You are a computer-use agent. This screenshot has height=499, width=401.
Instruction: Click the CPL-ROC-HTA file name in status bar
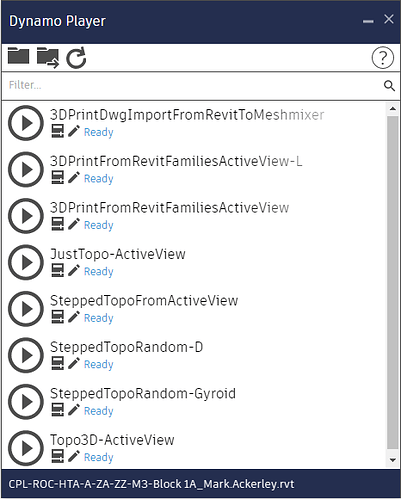pyautogui.click(x=151, y=484)
